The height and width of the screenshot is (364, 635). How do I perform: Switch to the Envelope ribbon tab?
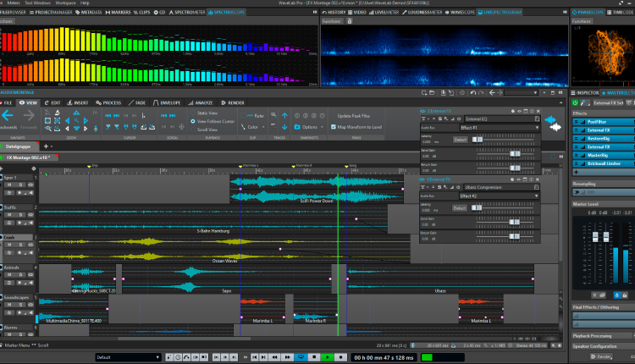[x=167, y=102]
